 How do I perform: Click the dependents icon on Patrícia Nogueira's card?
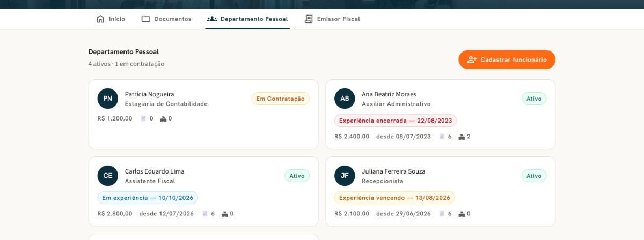point(163,118)
